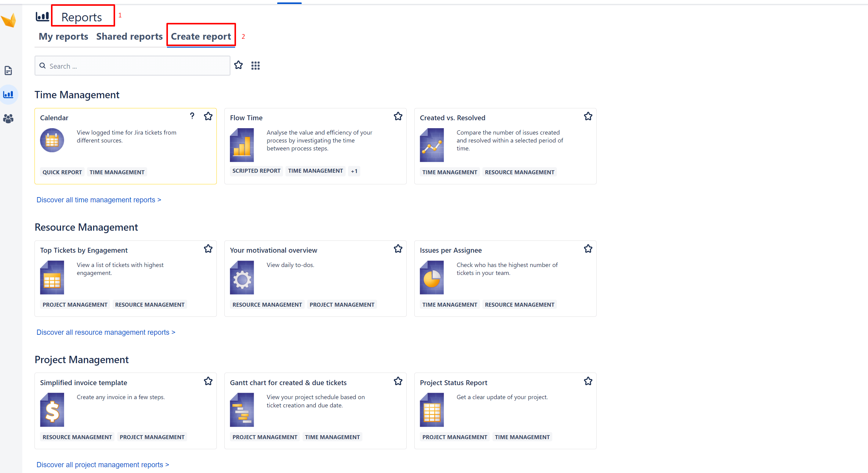Viewport: 868px width, 473px height.
Task: Click Created vs. Resolved line chart thumbnail
Action: pyautogui.click(x=432, y=145)
